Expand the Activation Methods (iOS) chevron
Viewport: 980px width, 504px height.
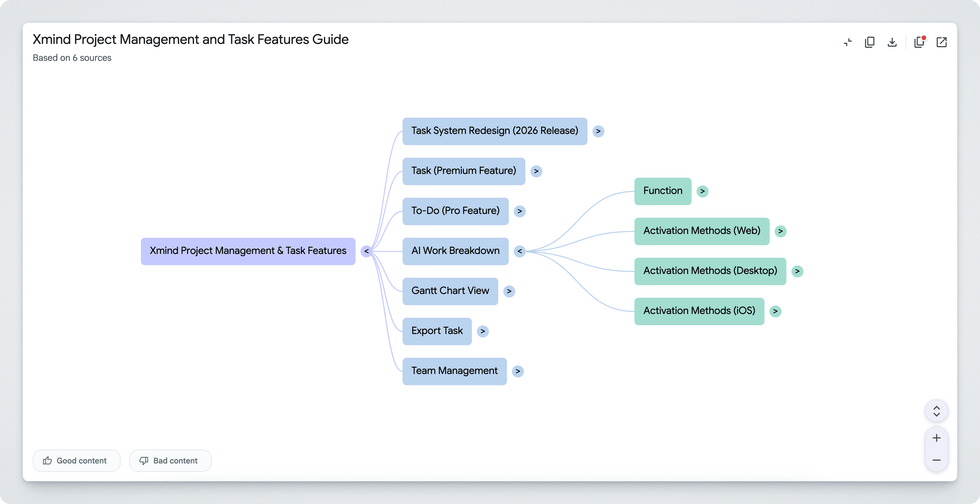(x=775, y=311)
